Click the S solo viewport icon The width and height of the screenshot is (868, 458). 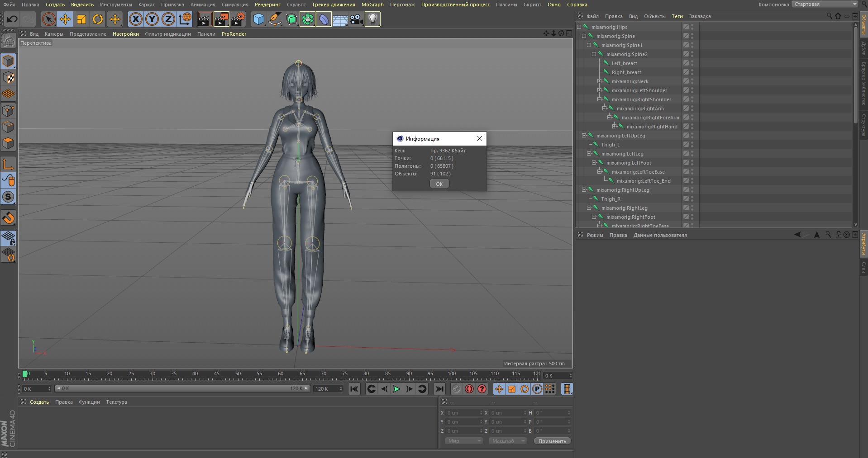coord(8,197)
